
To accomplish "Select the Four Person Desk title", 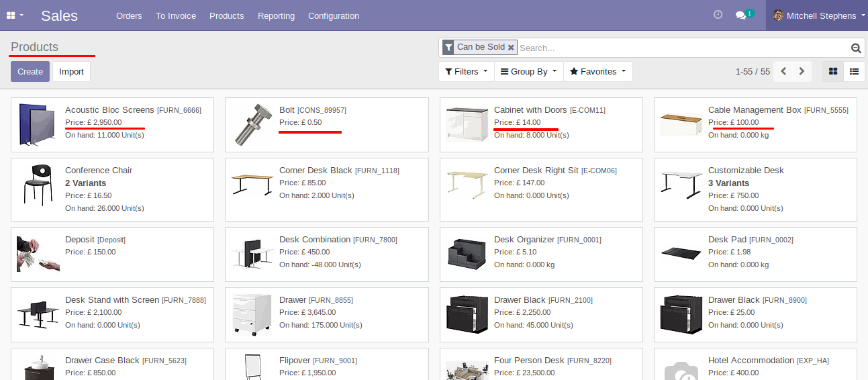I will [529, 361].
